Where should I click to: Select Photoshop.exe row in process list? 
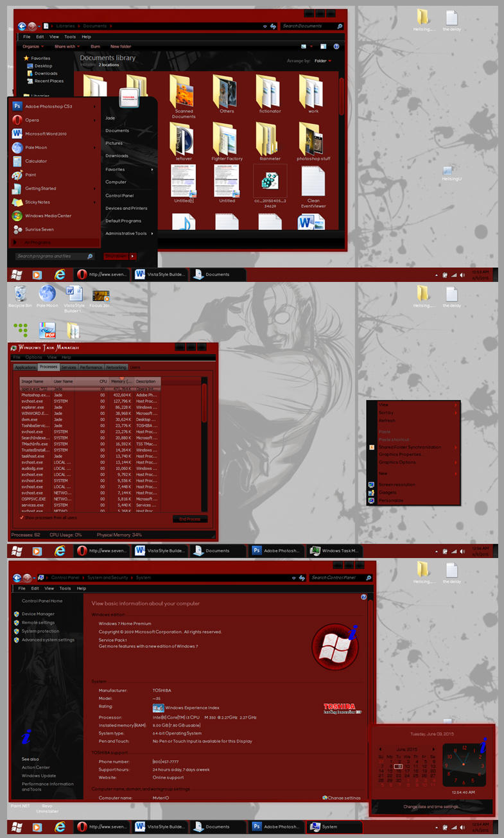pos(89,395)
